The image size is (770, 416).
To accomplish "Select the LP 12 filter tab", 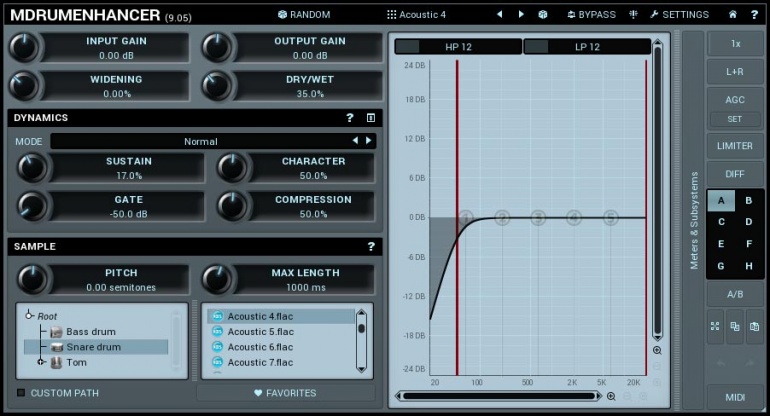I will (x=585, y=47).
